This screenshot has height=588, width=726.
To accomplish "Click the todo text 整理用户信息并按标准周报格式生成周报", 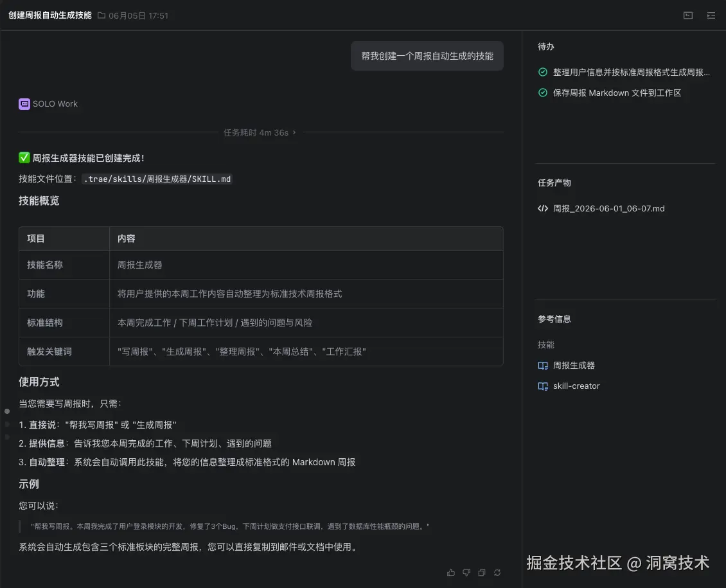I will click(631, 72).
